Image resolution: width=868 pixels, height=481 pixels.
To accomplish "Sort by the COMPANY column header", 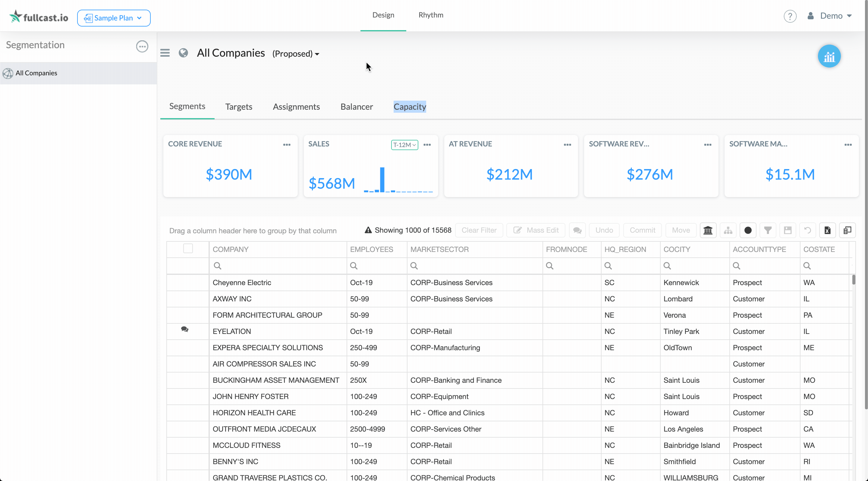I will click(x=278, y=249).
